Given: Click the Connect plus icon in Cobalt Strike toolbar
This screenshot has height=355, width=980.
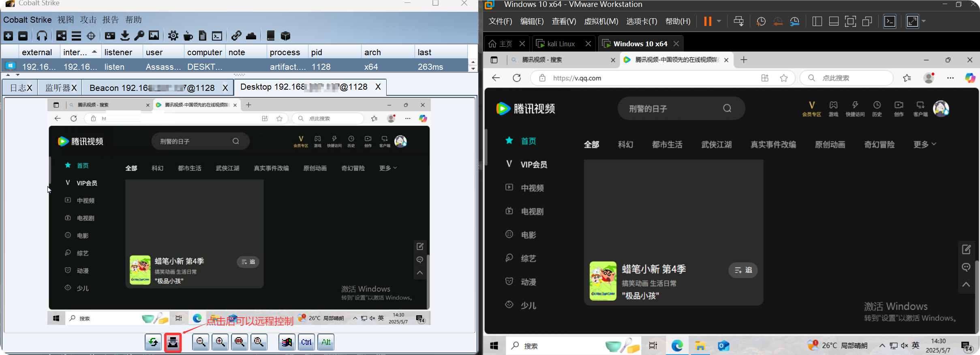Looking at the screenshot, I should (x=8, y=36).
